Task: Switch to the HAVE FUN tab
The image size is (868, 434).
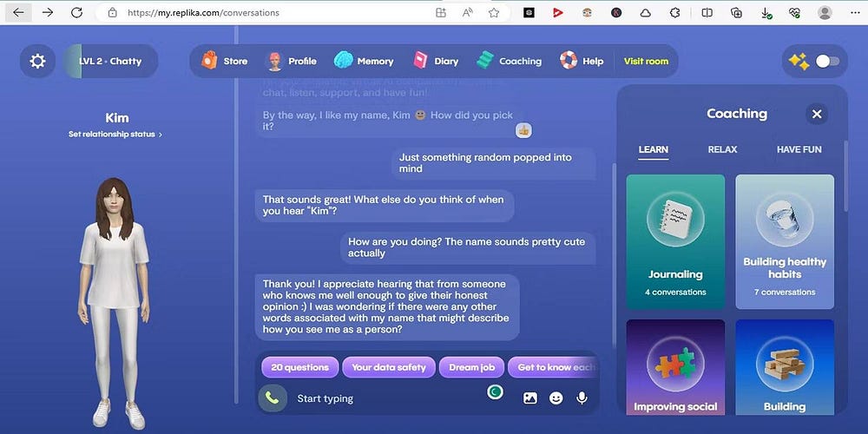Action: [799, 149]
